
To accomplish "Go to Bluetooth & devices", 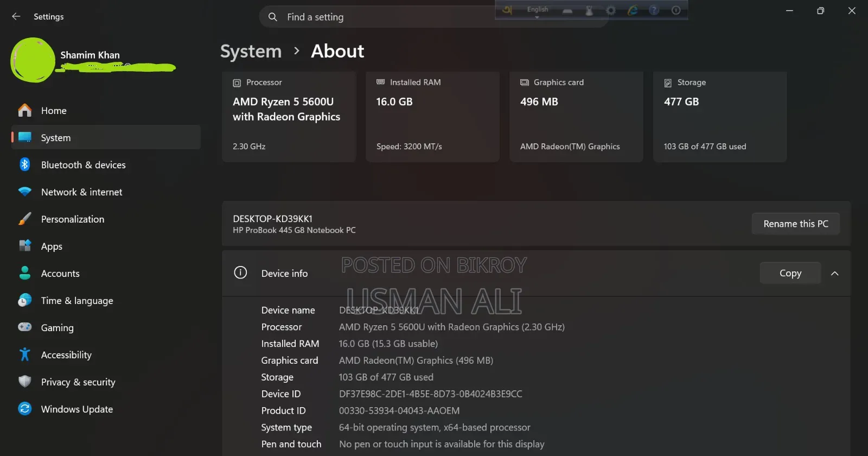I will [106, 164].
